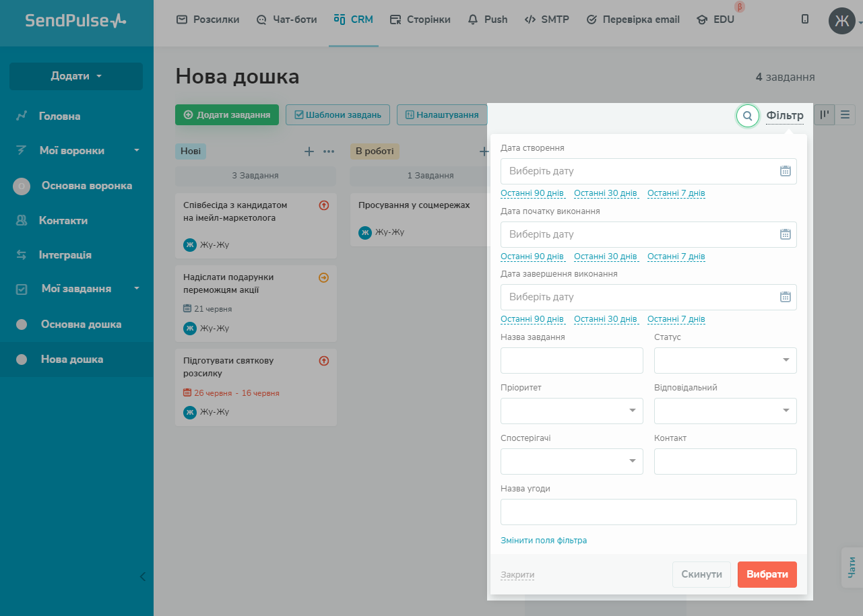Viewport: 863px width, 616px height.
Task: Expand the Мої воронки submenu
Action: click(x=137, y=150)
